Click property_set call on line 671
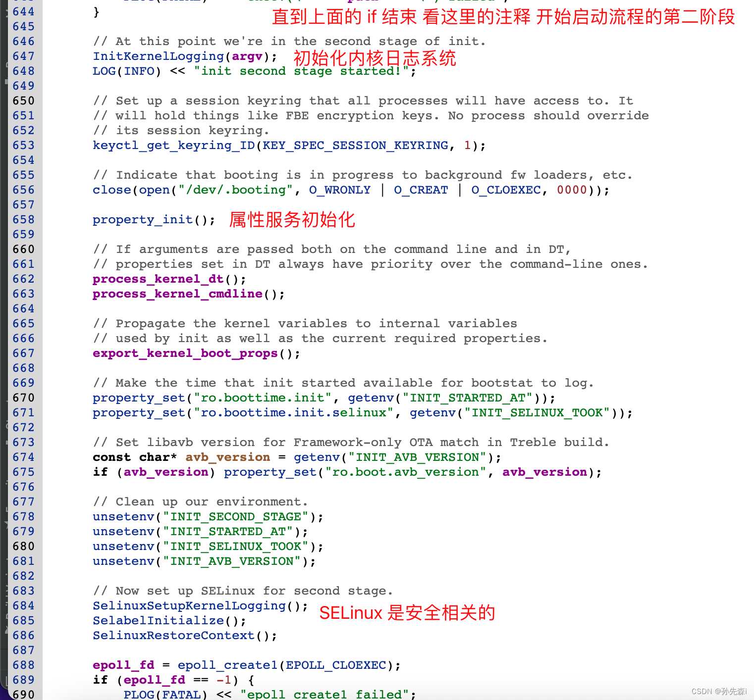 (x=139, y=413)
